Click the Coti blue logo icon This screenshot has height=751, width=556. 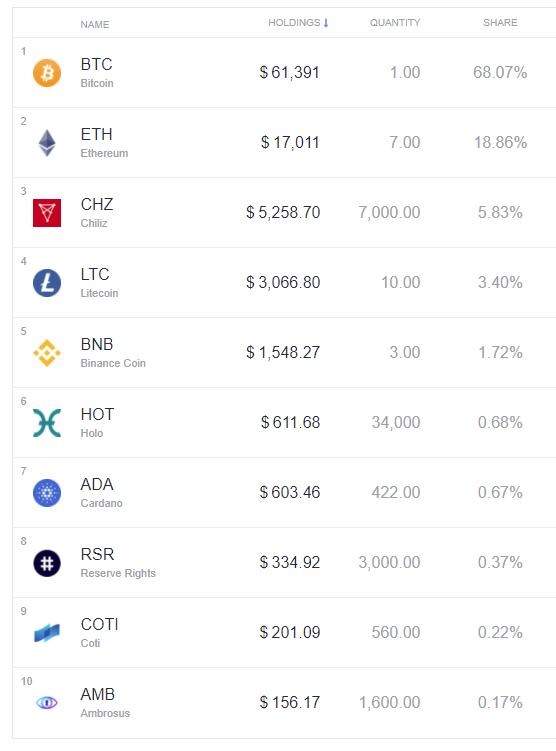point(47,633)
